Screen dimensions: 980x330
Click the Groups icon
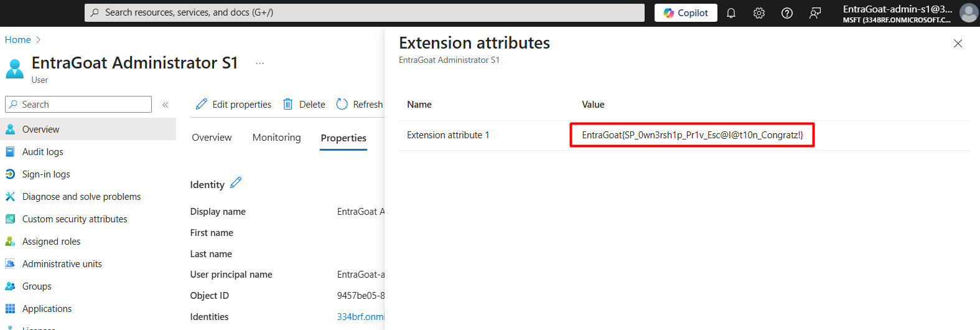[10, 286]
